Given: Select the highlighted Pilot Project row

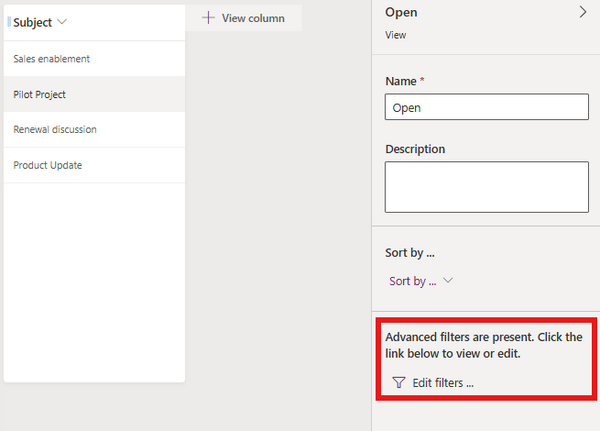Looking at the screenshot, I should click(94, 94).
